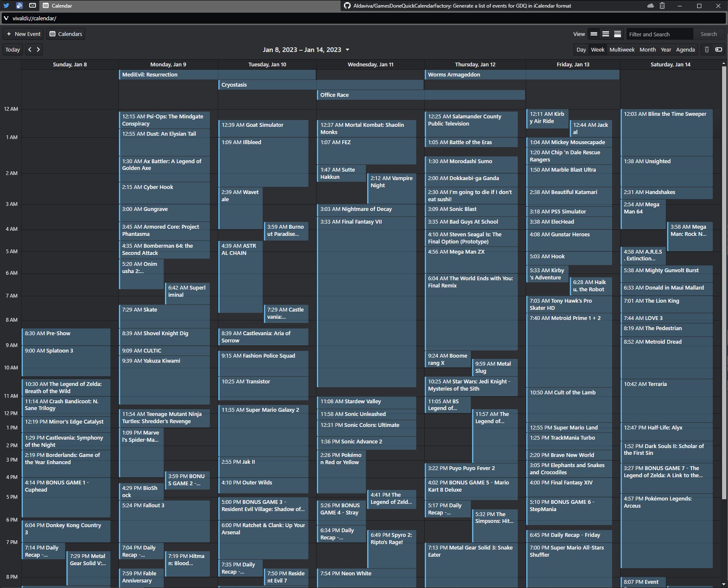728x588 pixels.
Task: Open the MediEvil: Resurrection all-day event
Action: (x=217, y=74)
